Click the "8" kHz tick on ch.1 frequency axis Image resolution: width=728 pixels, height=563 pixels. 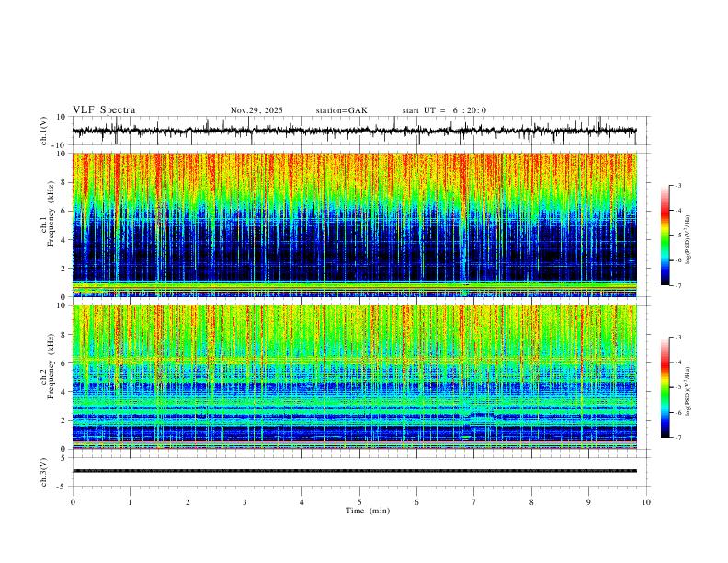pos(63,182)
